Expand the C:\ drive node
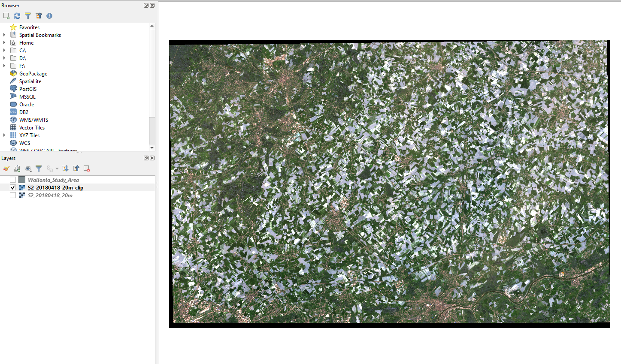The height and width of the screenshot is (364, 621). click(x=4, y=51)
